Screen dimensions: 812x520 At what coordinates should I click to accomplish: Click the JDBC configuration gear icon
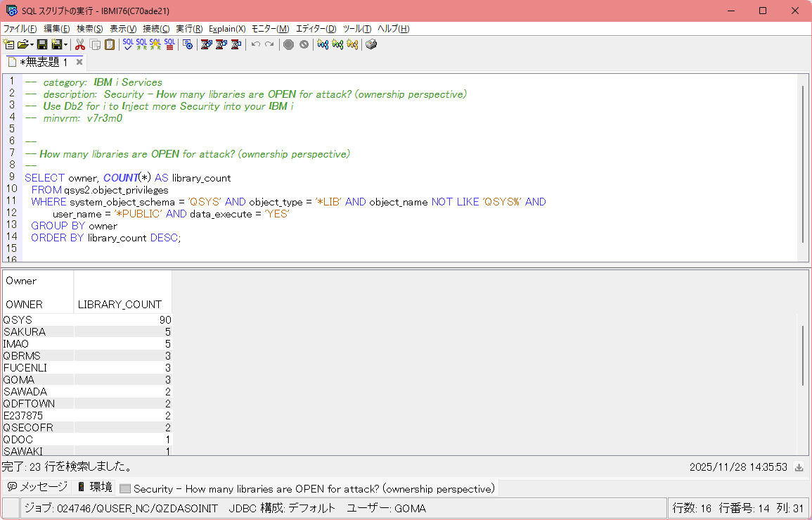[x=188, y=44]
